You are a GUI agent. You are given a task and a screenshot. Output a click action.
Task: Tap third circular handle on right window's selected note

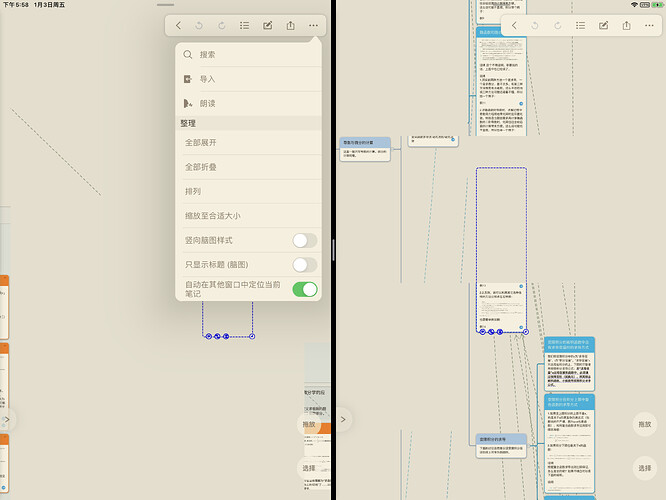500,332
